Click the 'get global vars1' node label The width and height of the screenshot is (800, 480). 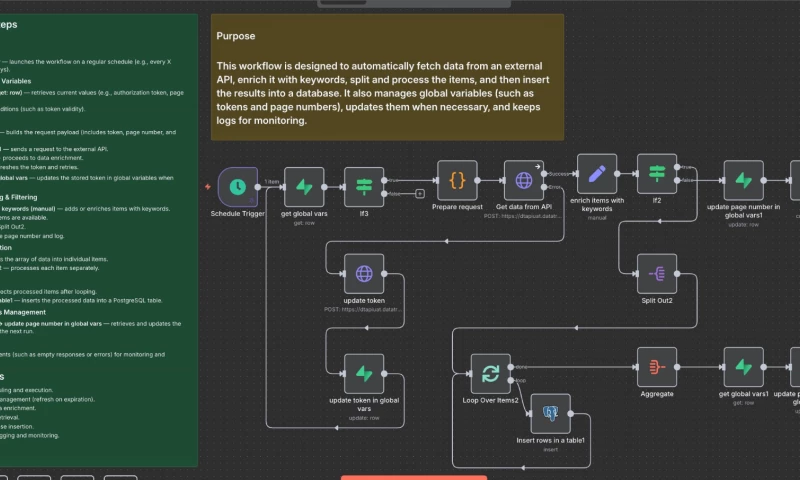(x=743, y=394)
